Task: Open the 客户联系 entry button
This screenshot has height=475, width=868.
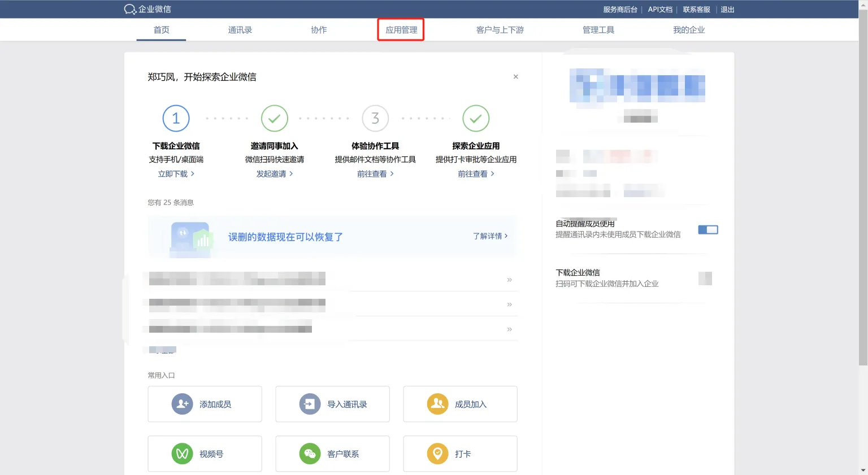Action: click(x=332, y=454)
